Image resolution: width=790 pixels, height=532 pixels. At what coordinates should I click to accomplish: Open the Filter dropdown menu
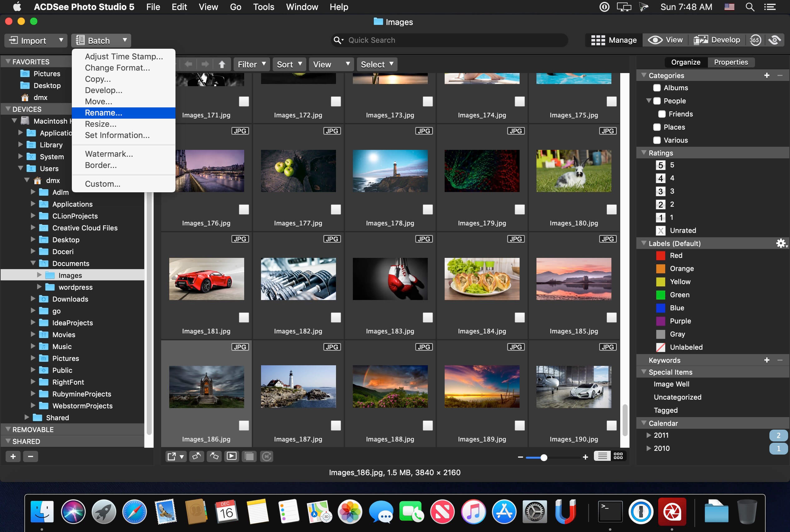[250, 64]
